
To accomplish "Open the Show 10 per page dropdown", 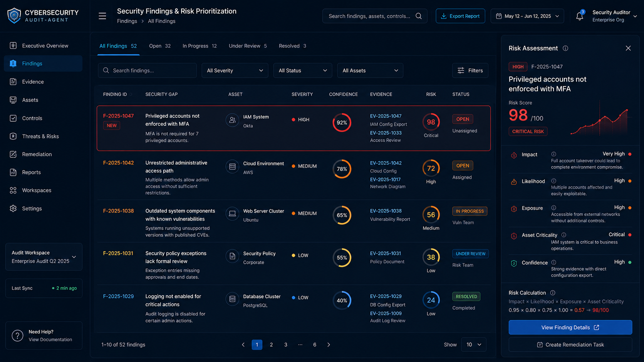I will pos(474,345).
